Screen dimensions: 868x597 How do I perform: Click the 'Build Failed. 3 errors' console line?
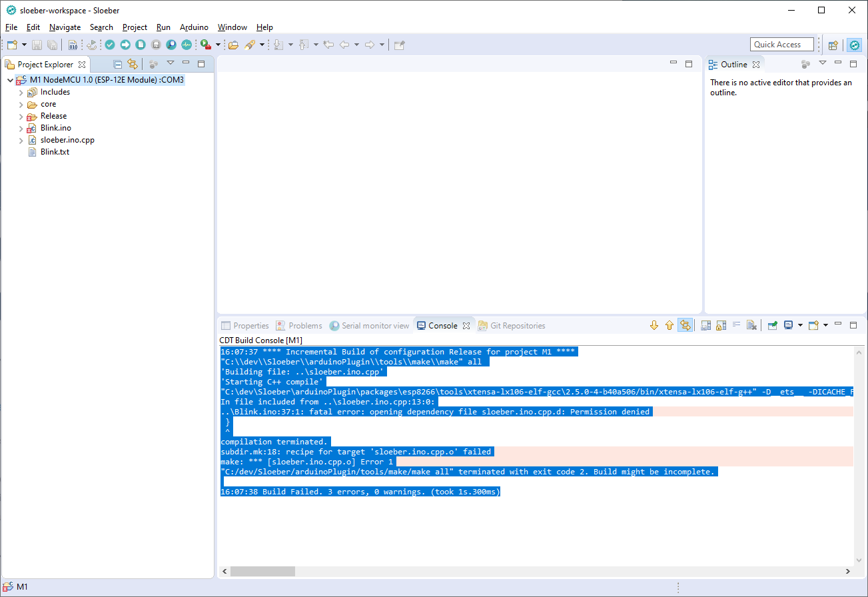[360, 492]
